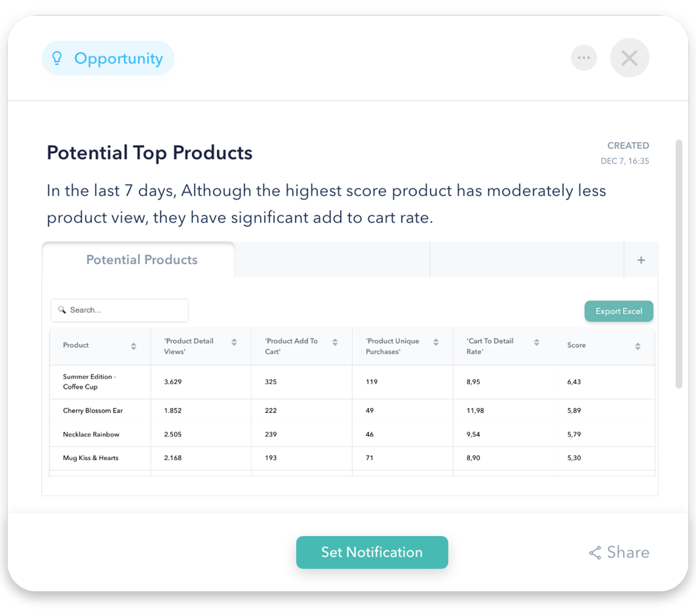Focus the Search input field
Viewport: 696px width, 616px height.
point(120,310)
